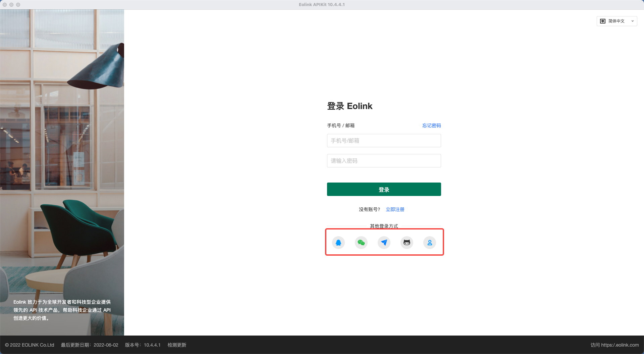Click 检测更新 in the footer
644x354 pixels.
coord(177,345)
